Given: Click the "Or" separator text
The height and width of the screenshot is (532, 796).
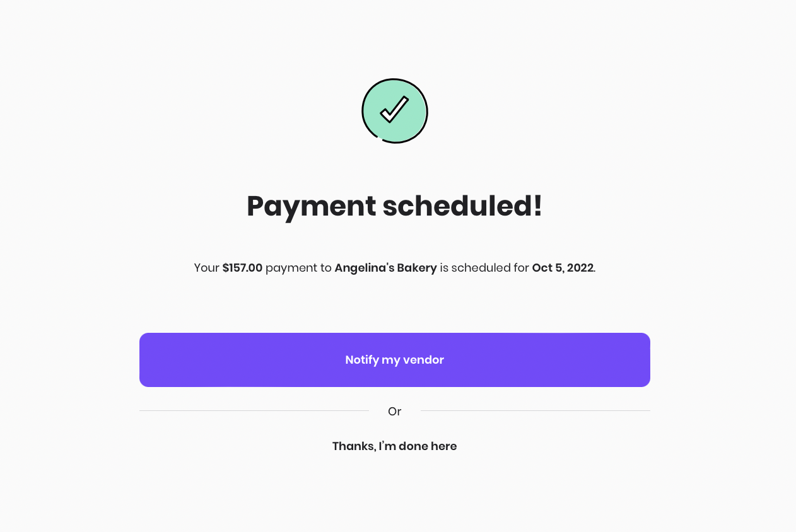Looking at the screenshot, I should point(395,412).
